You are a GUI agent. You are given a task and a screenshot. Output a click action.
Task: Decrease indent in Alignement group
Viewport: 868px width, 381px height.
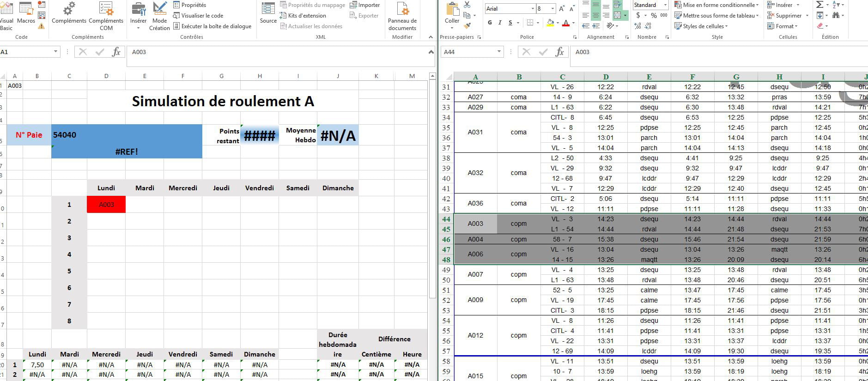click(585, 26)
